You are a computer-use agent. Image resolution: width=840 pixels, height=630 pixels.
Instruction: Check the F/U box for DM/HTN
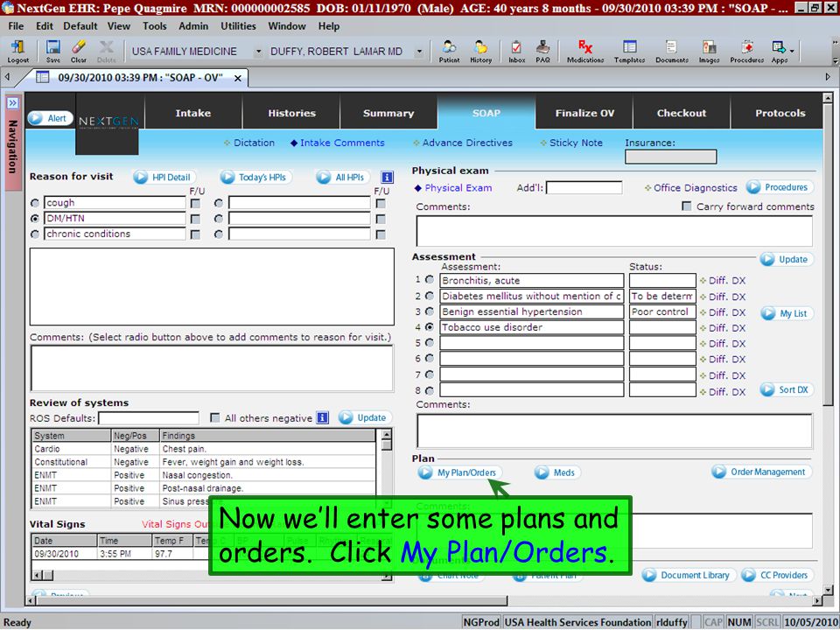[195, 219]
